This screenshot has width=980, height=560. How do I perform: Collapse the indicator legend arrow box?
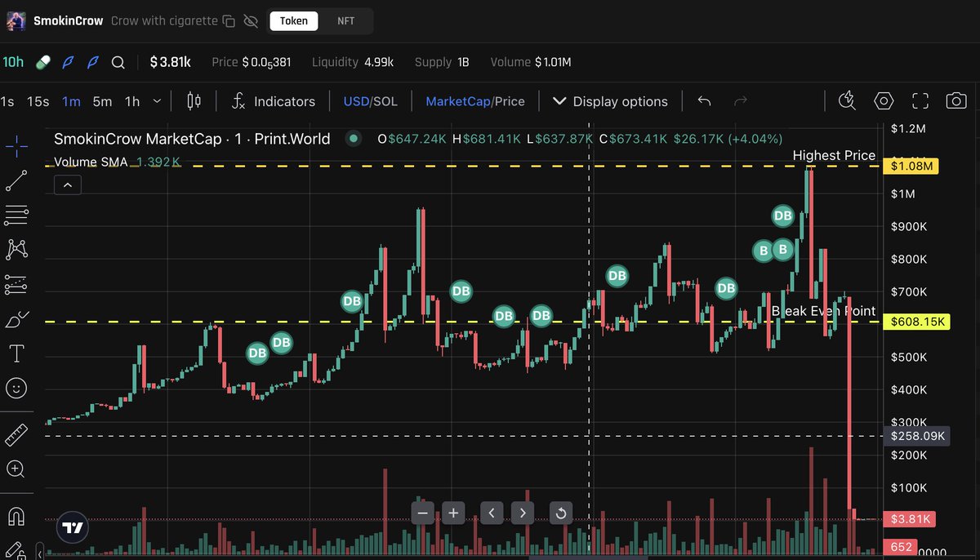(68, 185)
